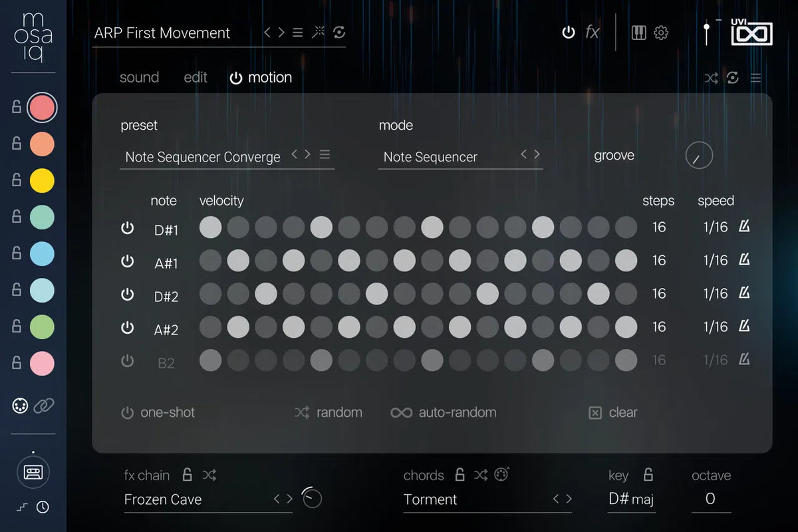Toggle power for the D#1 note row

pos(127,228)
